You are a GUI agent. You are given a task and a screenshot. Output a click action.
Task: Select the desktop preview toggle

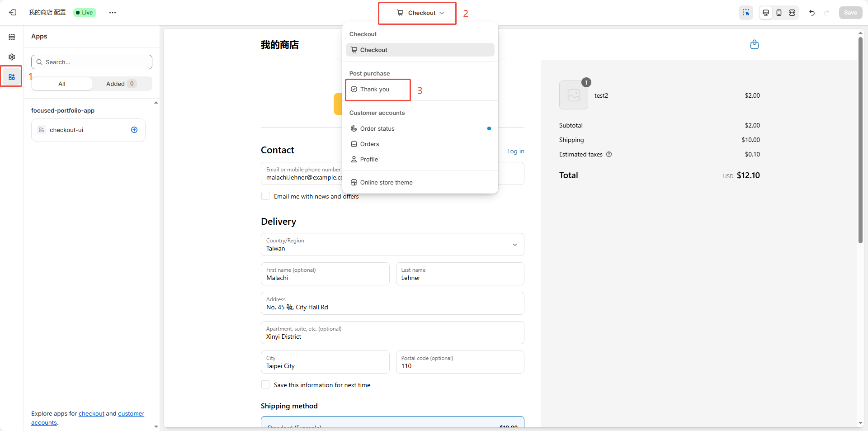pyautogui.click(x=766, y=13)
